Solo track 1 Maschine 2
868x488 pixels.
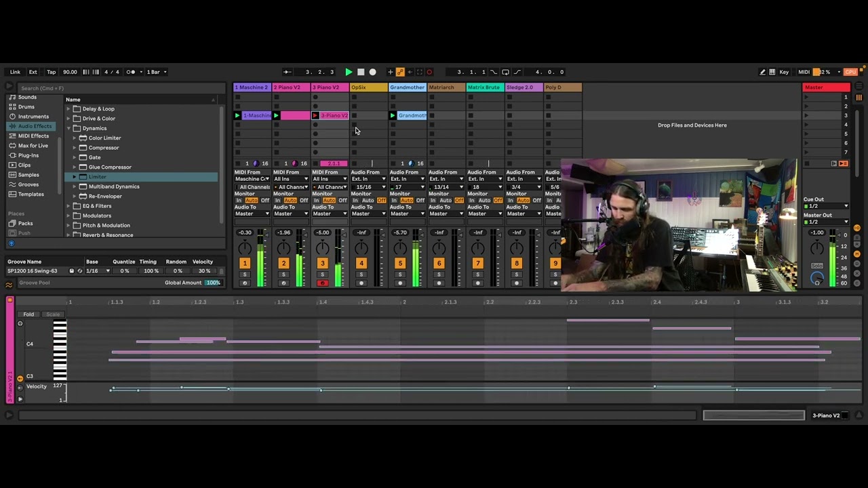[x=245, y=274]
